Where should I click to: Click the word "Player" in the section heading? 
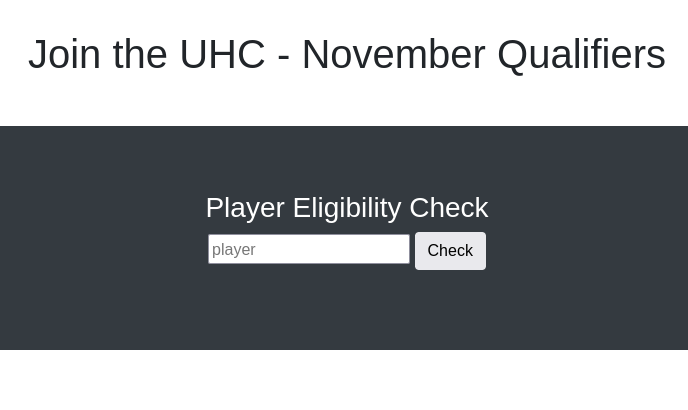[245, 207]
